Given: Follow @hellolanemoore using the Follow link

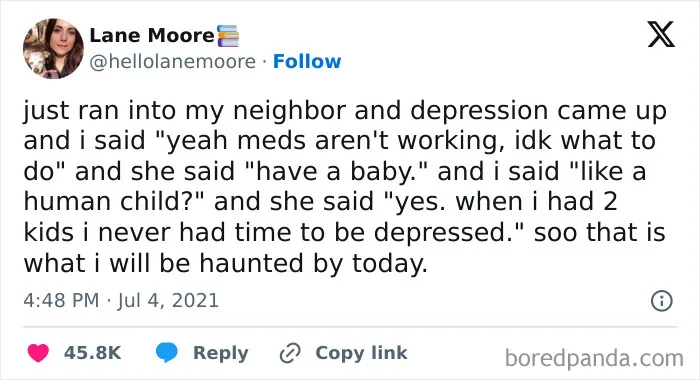Looking at the screenshot, I should [x=307, y=62].
